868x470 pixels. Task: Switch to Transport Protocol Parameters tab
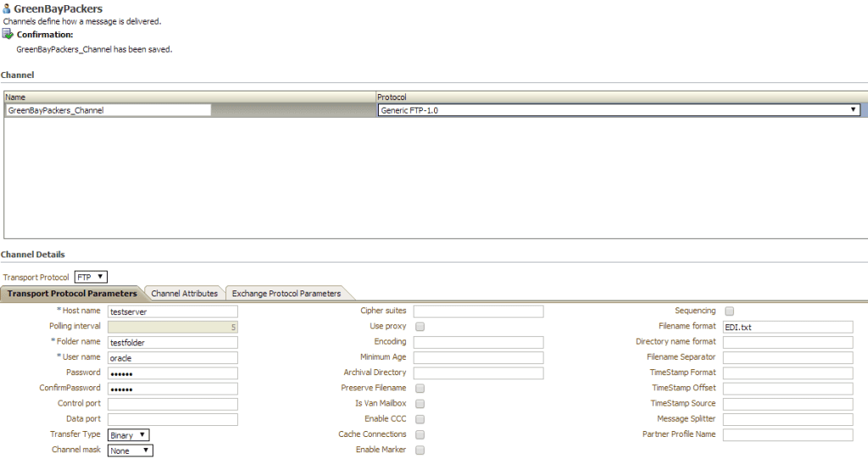[x=72, y=294]
